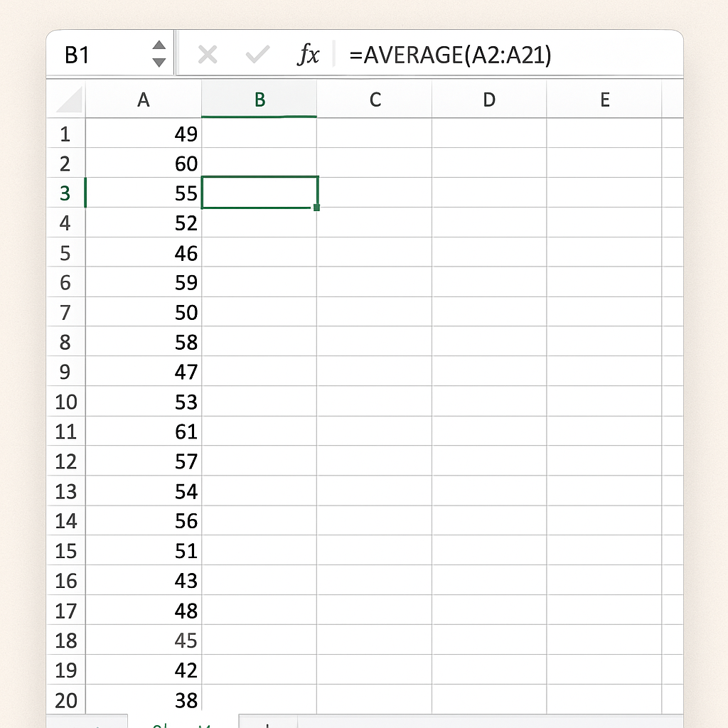This screenshot has width=728, height=728.
Task: Click into the =AVERAGE(A2:A21) formula text
Action: (450, 55)
